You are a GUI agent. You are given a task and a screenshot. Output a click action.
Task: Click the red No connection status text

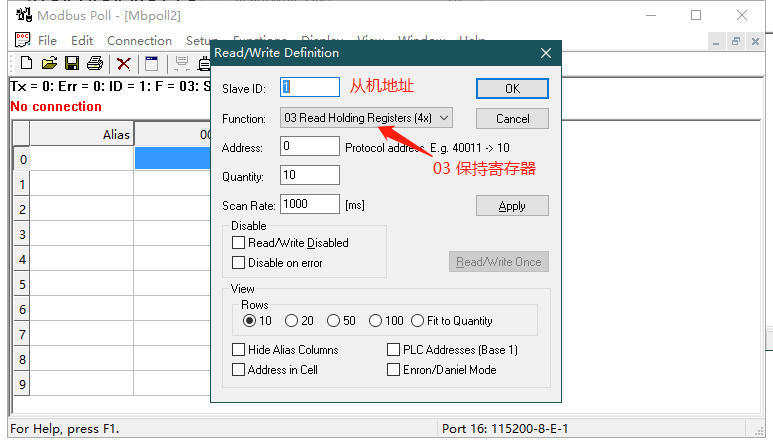(x=56, y=106)
